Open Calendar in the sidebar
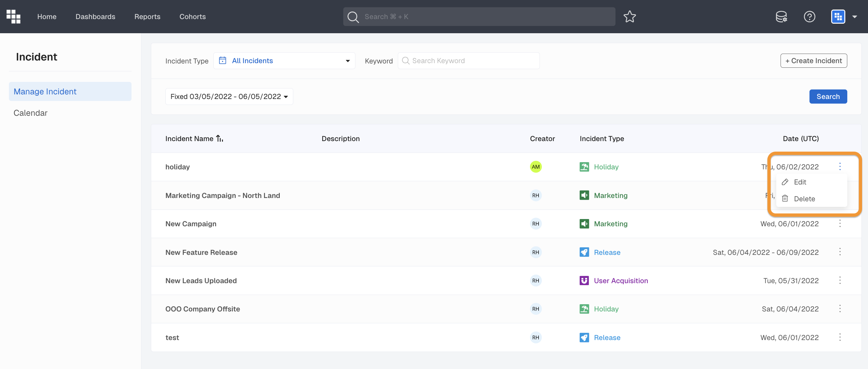Viewport: 868px width, 369px height. [30, 113]
